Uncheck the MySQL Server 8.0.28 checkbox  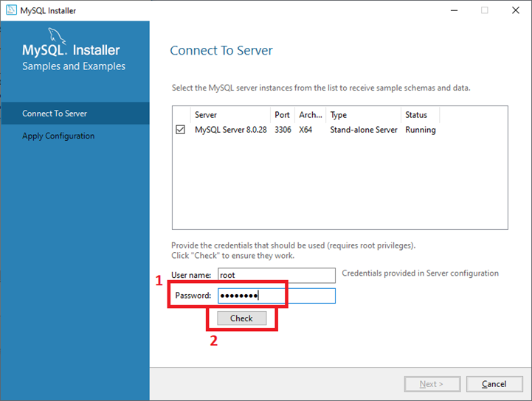click(181, 130)
